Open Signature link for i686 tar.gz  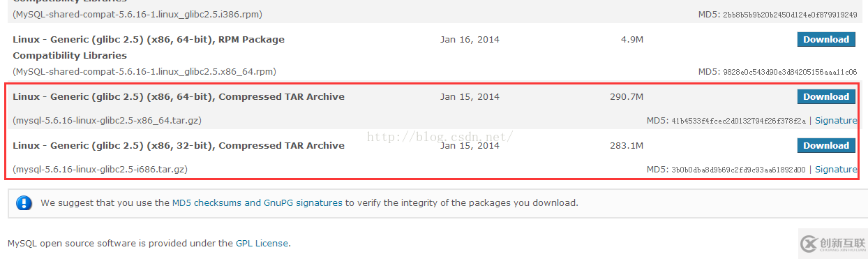pyautogui.click(x=836, y=170)
